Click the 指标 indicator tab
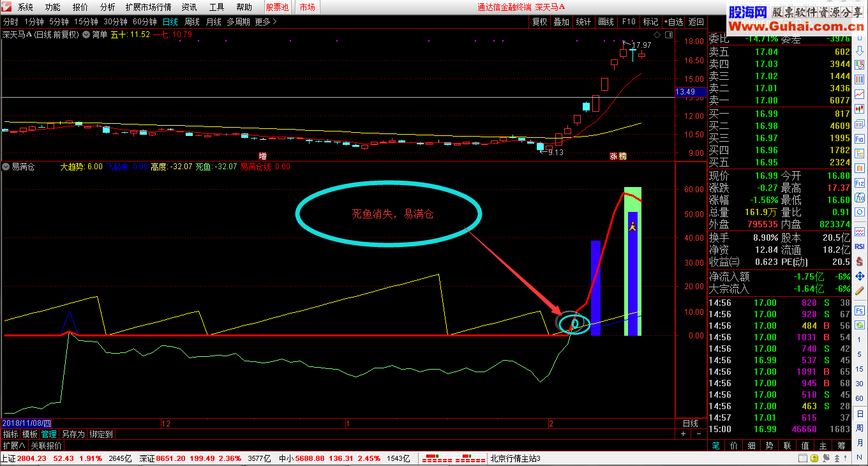 coord(10,434)
